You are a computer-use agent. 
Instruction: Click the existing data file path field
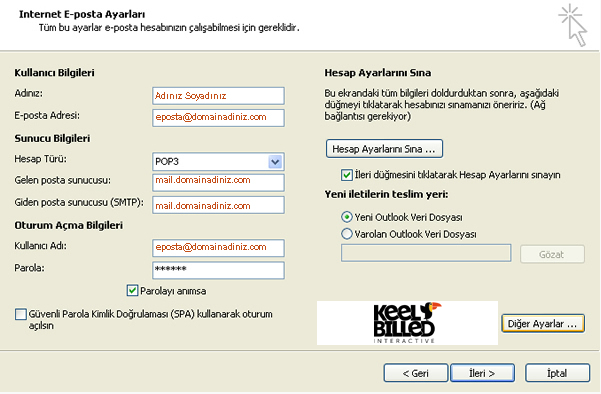[426, 253]
